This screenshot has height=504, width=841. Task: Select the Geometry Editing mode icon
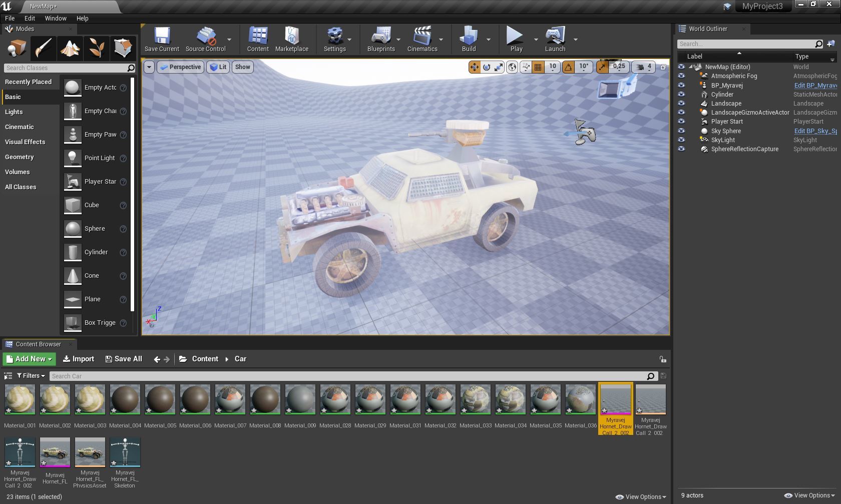click(x=123, y=49)
